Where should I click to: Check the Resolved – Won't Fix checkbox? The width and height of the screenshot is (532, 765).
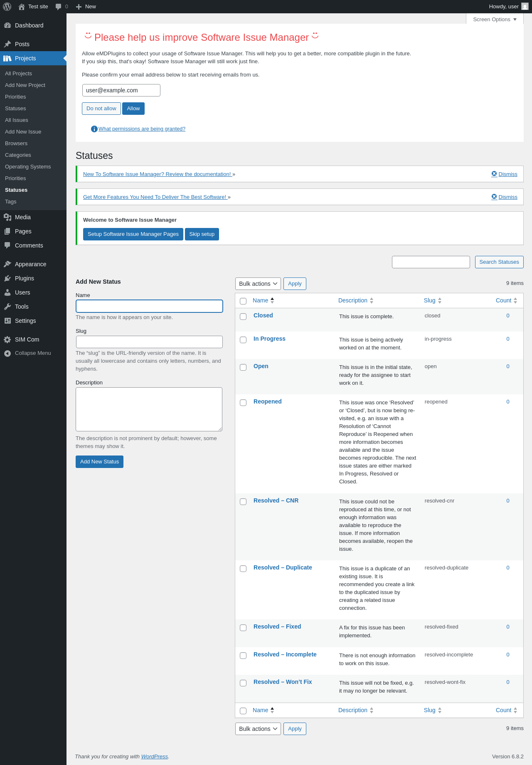243,683
